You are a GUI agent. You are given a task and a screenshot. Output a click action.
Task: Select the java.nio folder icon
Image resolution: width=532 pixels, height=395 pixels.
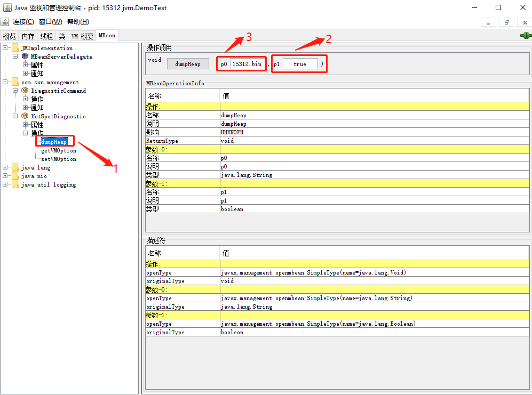pos(15,175)
